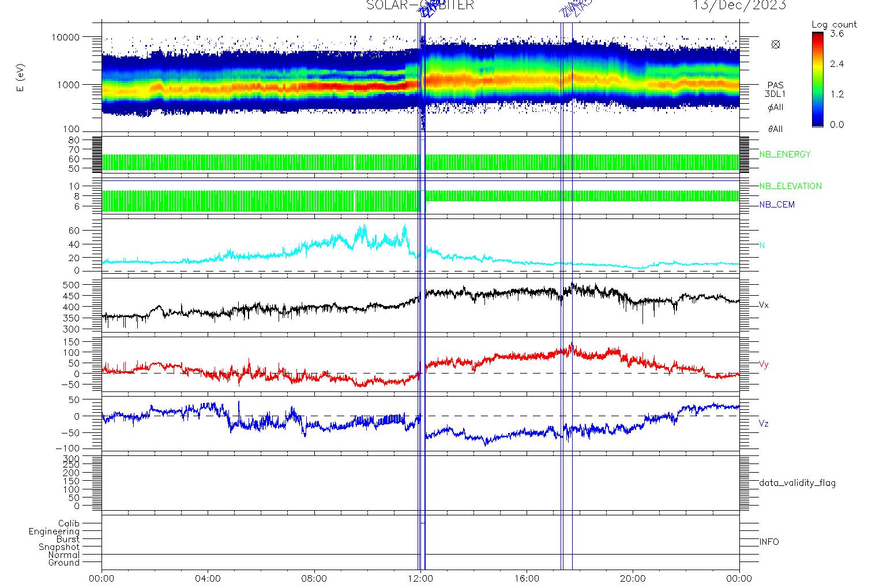Image resolution: width=872 pixels, height=588 pixels.
Task: Click the Burst mode label
Action: click(x=68, y=540)
